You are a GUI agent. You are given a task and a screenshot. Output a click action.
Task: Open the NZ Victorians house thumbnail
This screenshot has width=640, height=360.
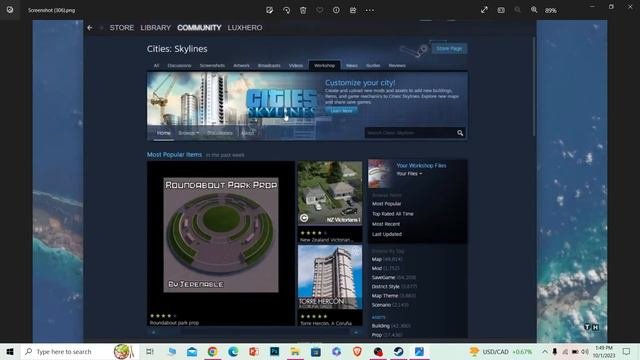pos(330,193)
